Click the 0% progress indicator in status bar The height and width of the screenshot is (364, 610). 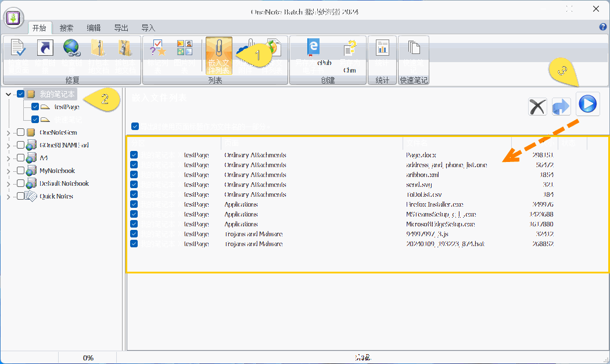tap(88, 358)
